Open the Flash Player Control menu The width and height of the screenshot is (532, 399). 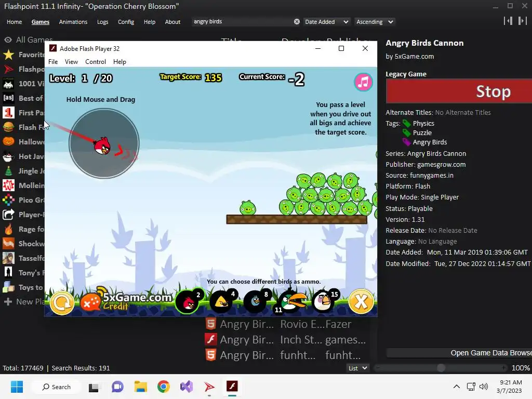[96, 62]
